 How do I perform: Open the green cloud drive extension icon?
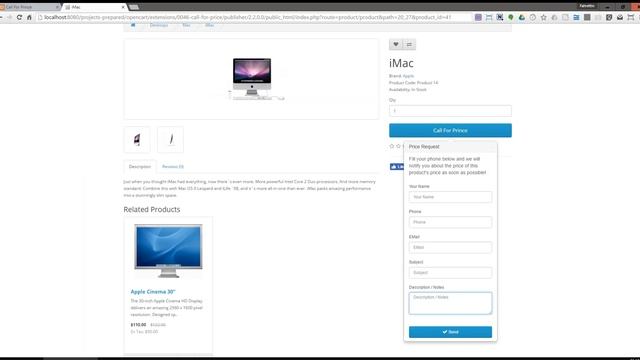click(522, 17)
